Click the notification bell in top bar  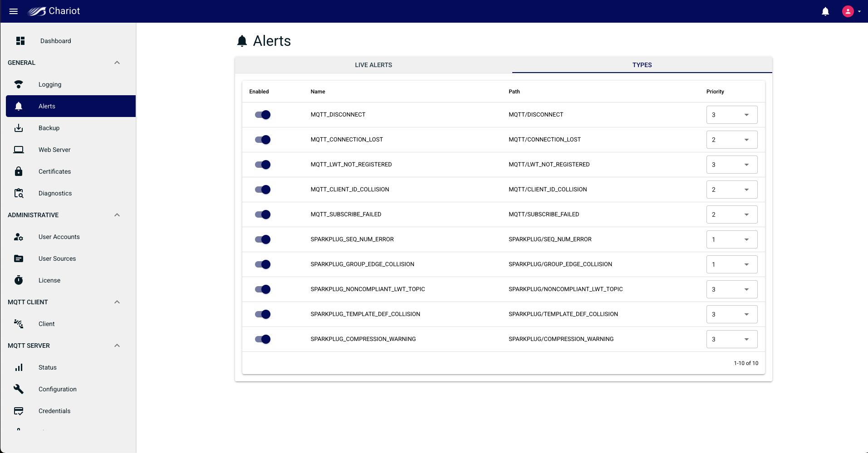point(825,11)
